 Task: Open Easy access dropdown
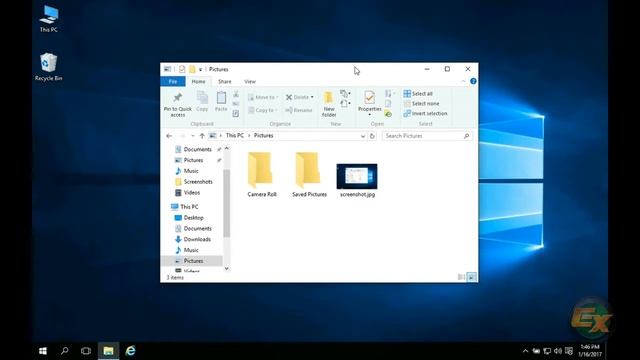pos(345,104)
